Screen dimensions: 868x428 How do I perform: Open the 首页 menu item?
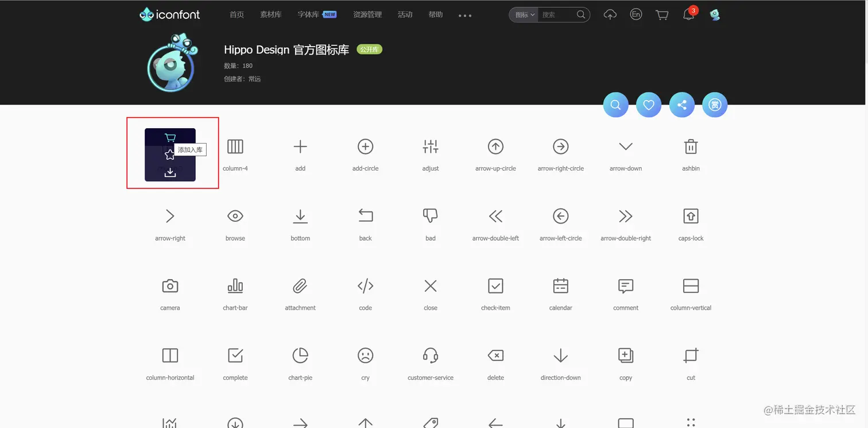237,15
